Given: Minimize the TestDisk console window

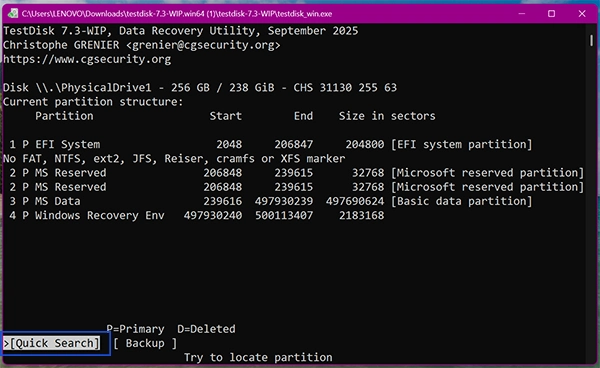Looking at the screenshot, I should coord(521,14).
